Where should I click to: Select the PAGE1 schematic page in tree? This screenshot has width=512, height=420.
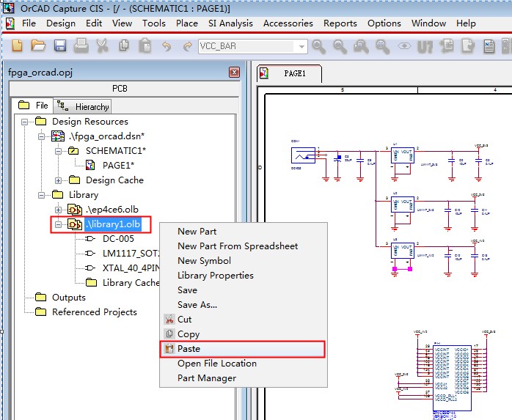point(118,166)
